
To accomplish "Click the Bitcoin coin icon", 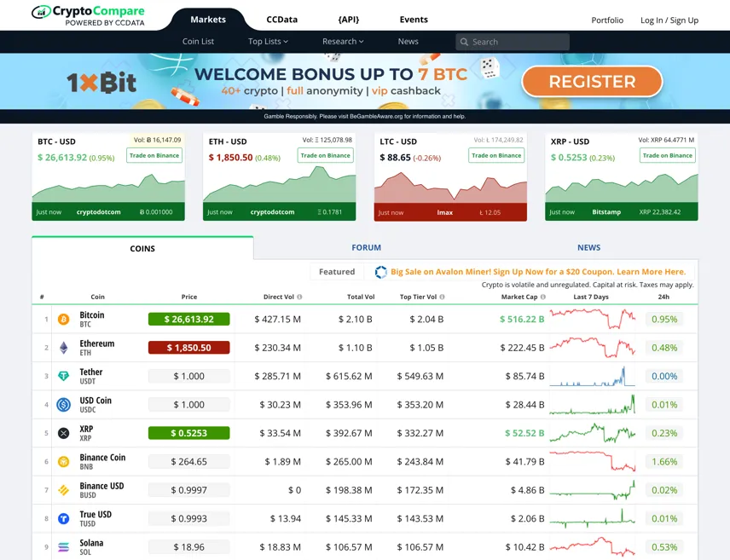I will click(x=63, y=320).
